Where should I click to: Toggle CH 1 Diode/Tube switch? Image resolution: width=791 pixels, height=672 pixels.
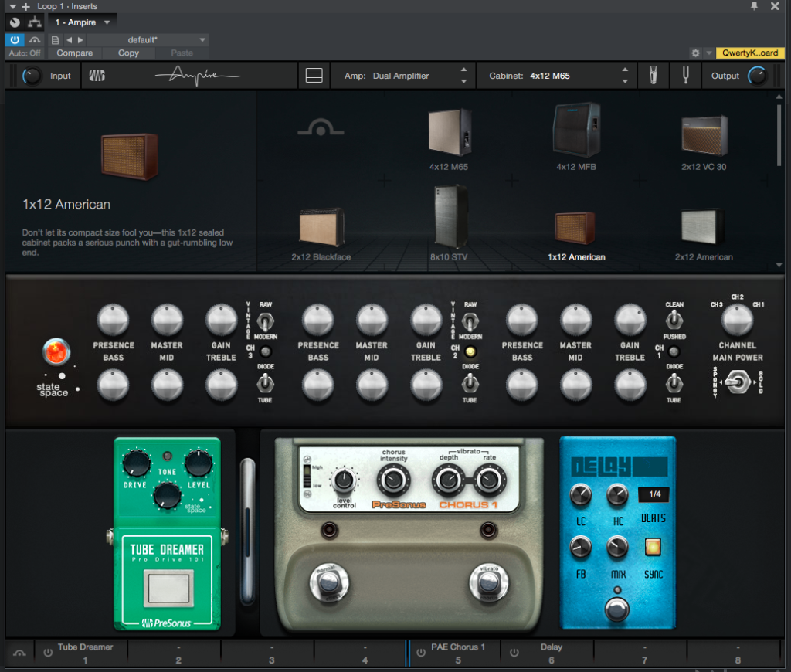pyautogui.click(x=674, y=384)
